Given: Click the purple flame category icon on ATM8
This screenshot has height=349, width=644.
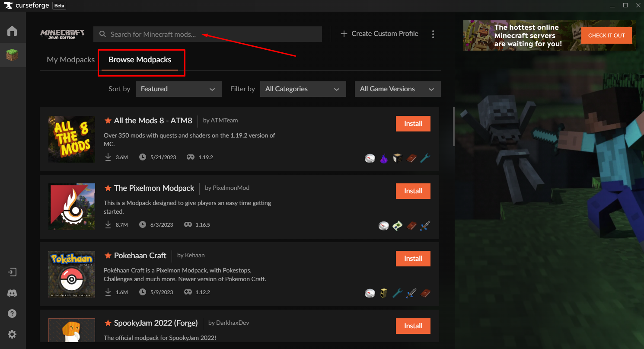Looking at the screenshot, I should point(384,158).
